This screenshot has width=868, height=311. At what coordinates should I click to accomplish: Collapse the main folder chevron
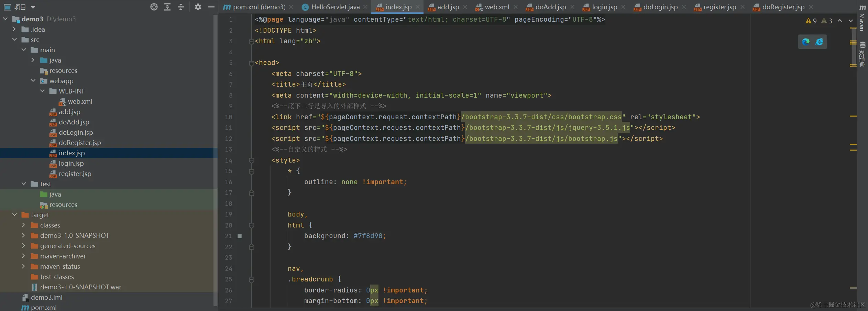tap(24, 50)
